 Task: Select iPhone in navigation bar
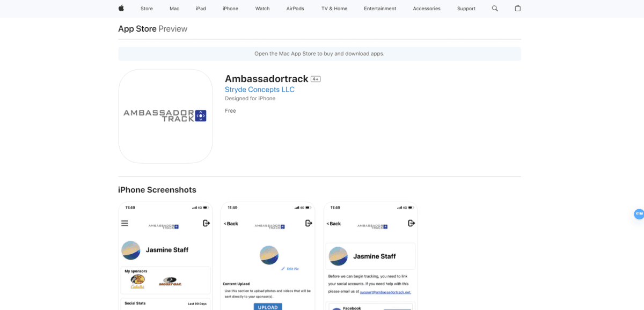click(230, 9)
